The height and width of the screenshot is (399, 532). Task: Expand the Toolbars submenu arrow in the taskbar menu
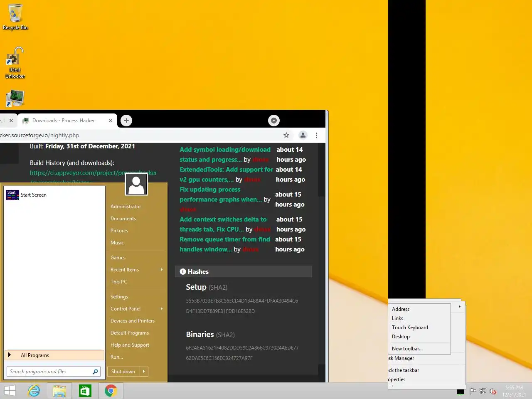pos(459,306)
